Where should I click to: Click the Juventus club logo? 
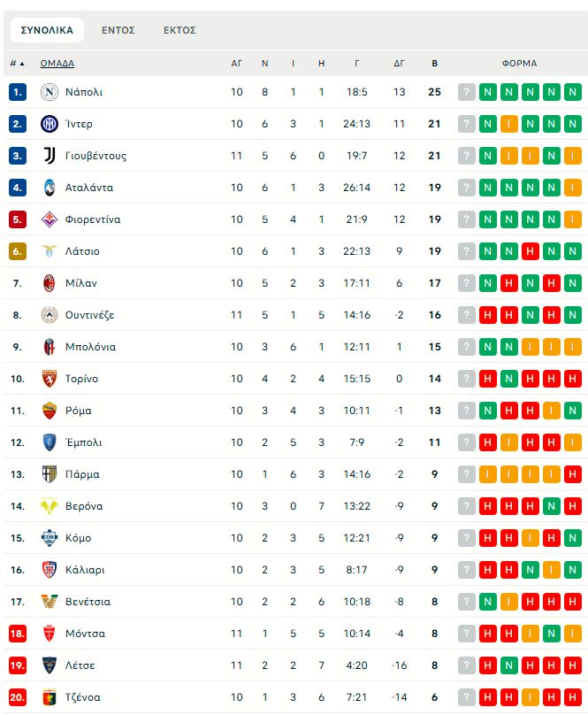50,156
